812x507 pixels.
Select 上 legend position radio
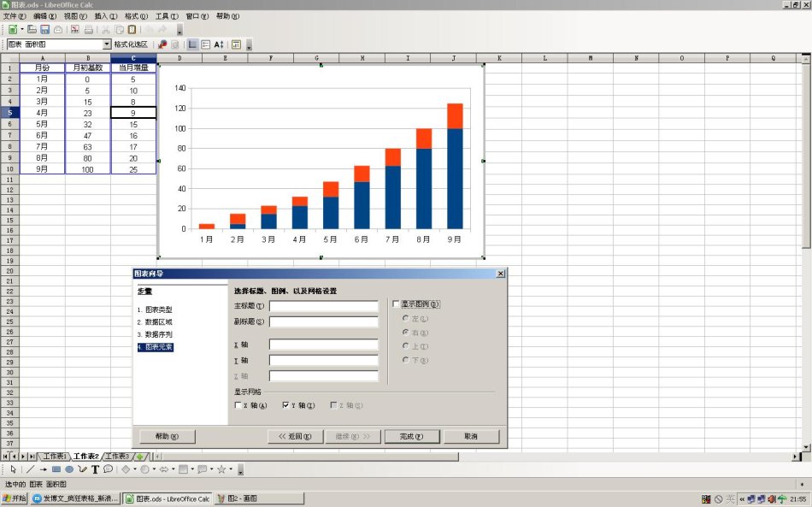[405, 346]
